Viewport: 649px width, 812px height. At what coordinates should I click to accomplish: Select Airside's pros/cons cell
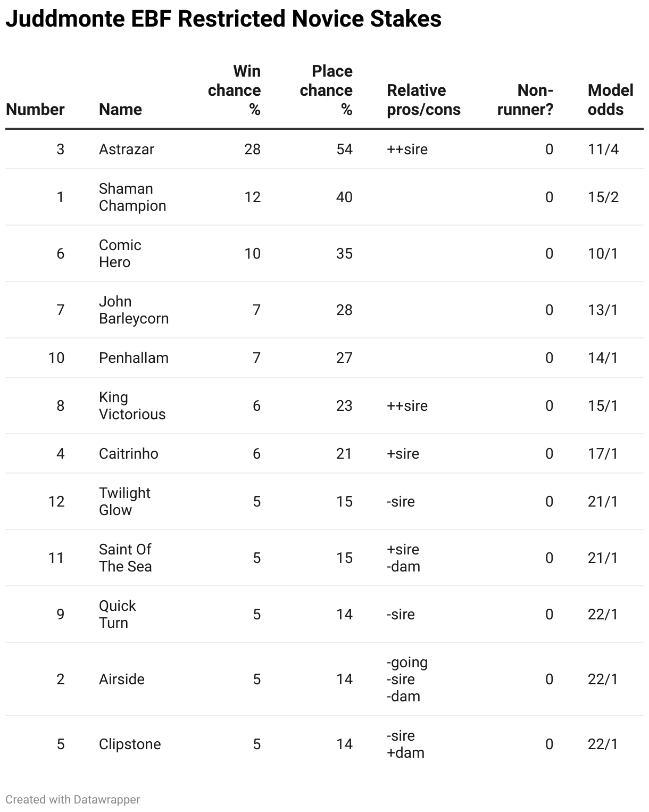tap(407, 680)
